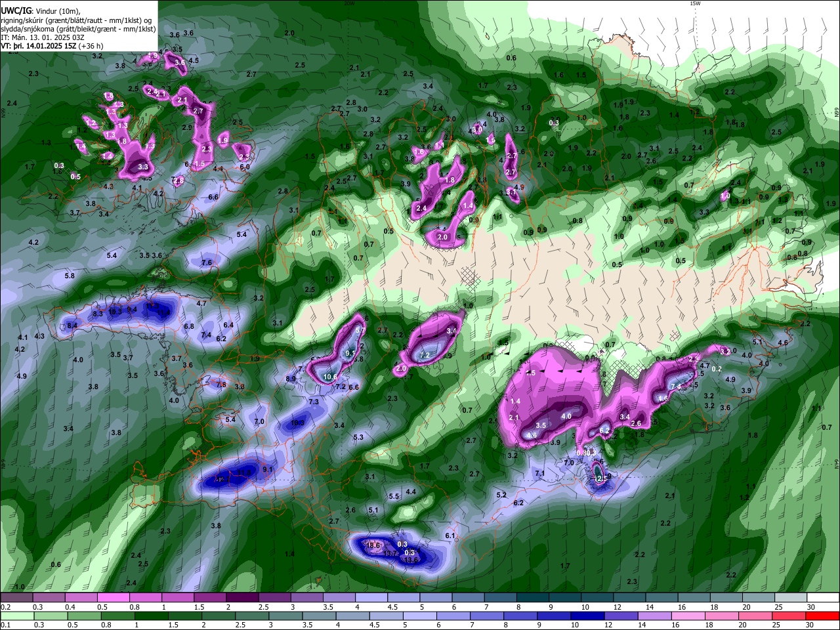Click the 'VT: þri. 14.01.2025 15Z' valid time

(x=38, y=46)
